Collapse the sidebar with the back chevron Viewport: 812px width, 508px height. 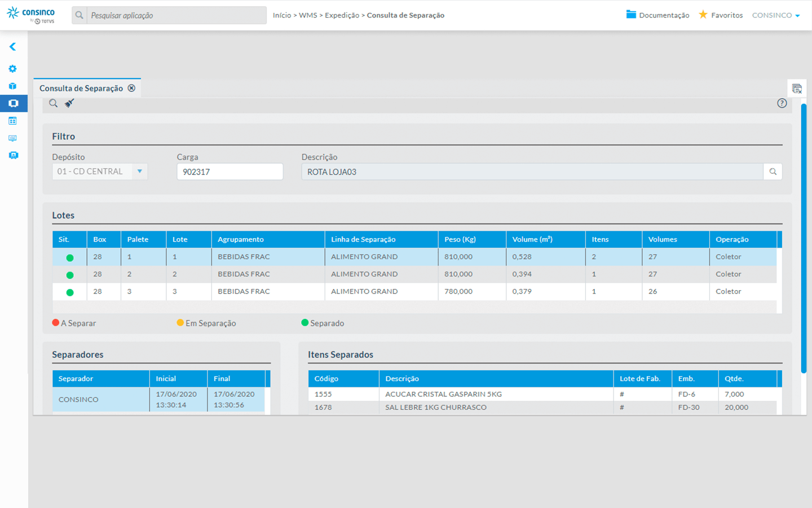12,47
